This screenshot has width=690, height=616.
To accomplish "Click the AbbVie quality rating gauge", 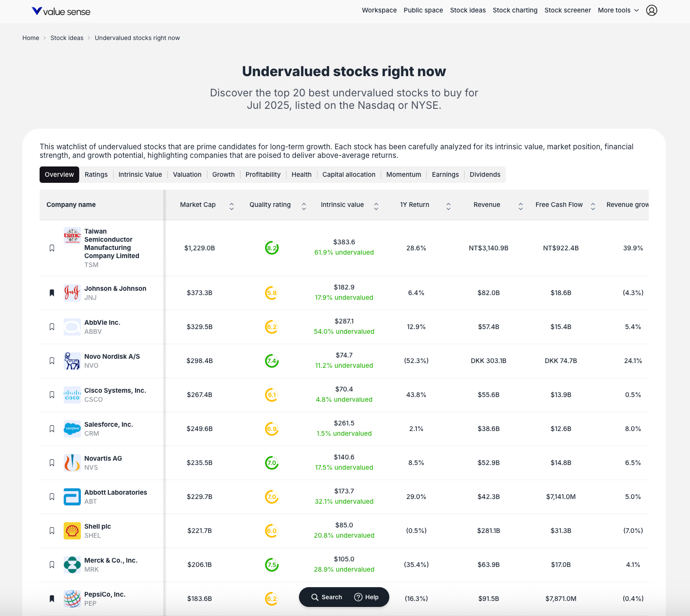I will tap(272, 327).
